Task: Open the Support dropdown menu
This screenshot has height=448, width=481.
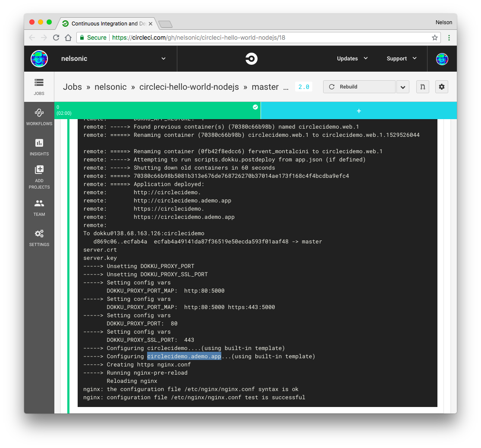Action: click(401, 59)
